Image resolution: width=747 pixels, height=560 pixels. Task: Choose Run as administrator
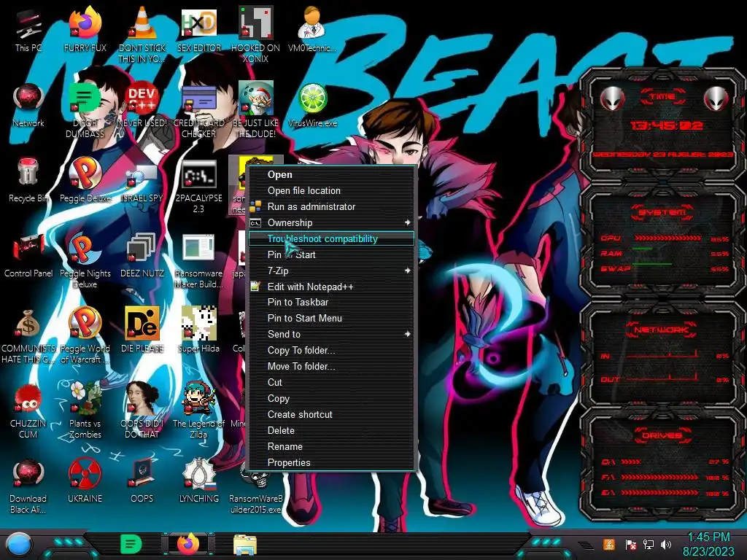point(332,206)
